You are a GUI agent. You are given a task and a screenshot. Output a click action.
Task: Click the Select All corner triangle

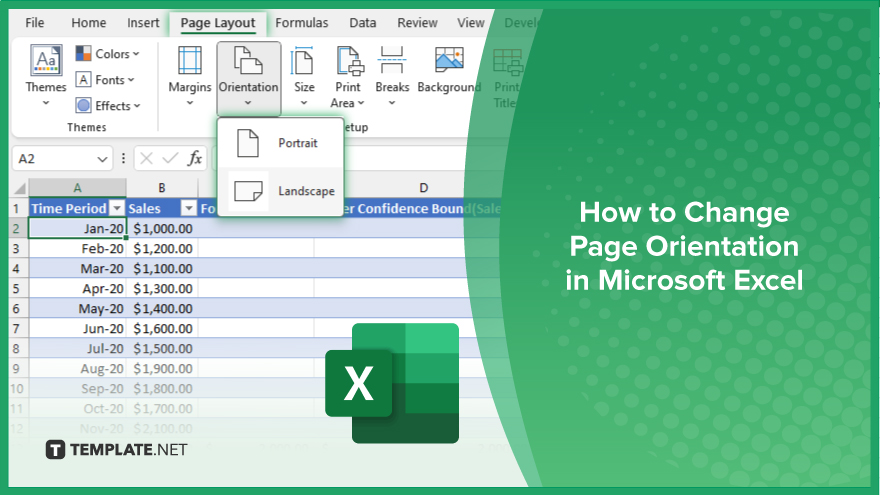coord(20,188)
